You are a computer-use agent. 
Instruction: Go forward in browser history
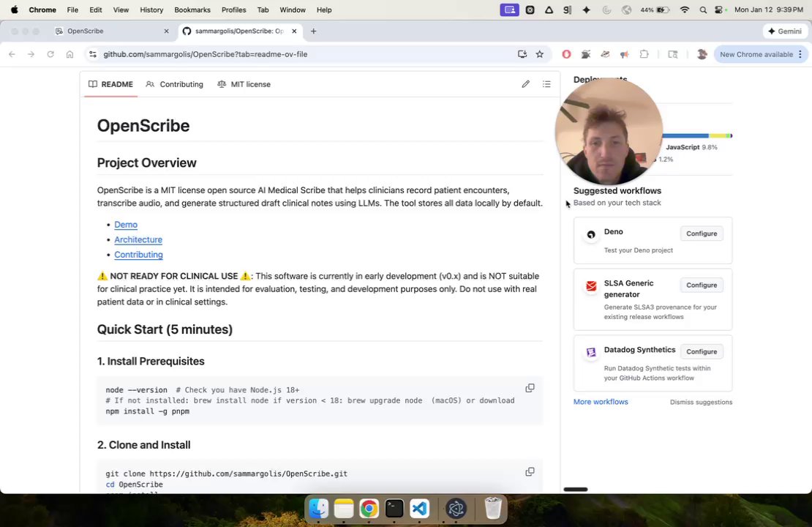[x=31, y=54]
